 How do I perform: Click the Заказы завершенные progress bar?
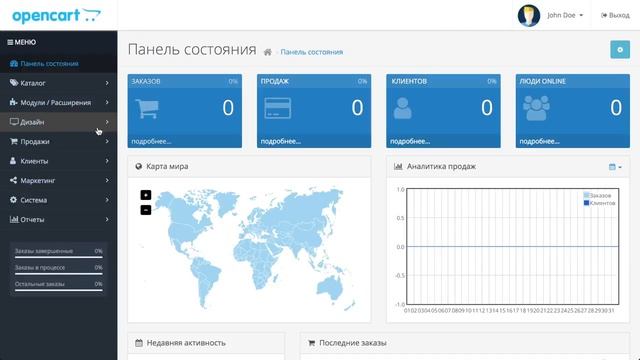[58, 257]
